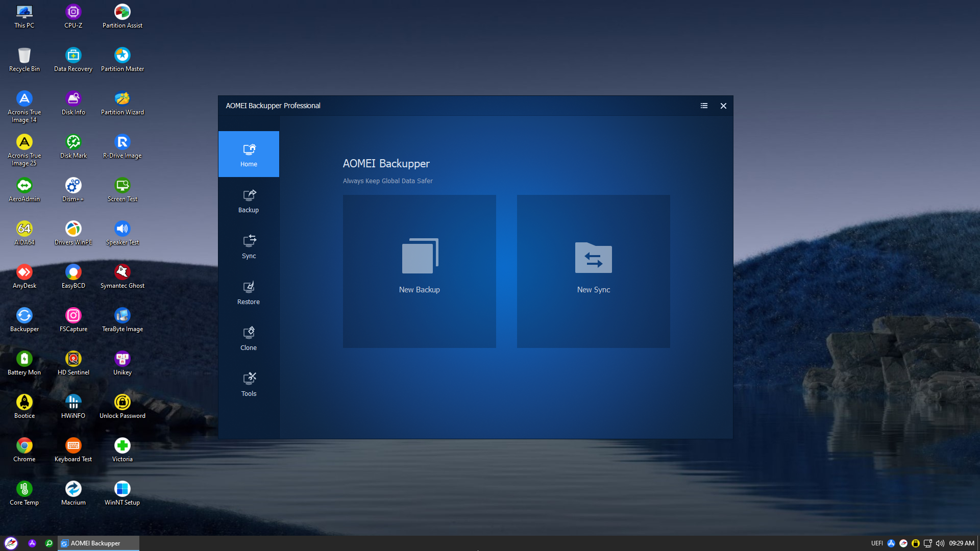The width and height of the screenshot is (980, 551).
Task: Open the Restore section in sidebar
Action: pyautogui.click(x=249, y=292)
